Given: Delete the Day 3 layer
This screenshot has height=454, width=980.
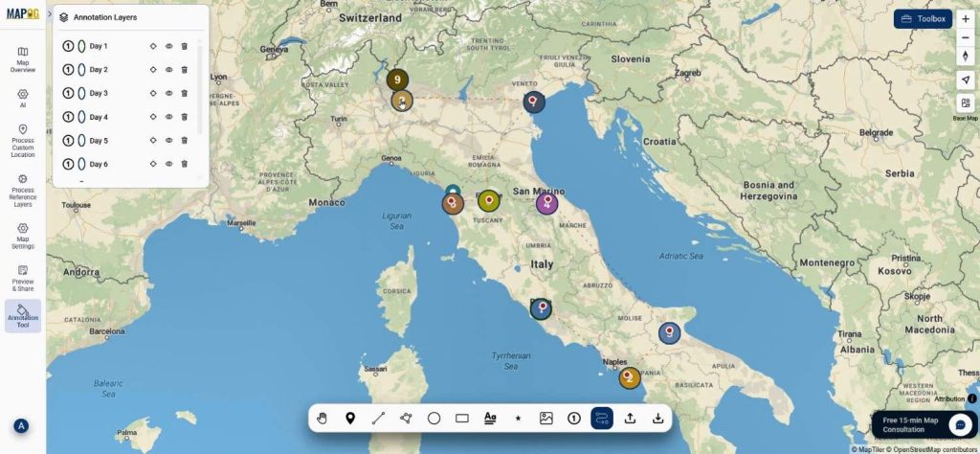Looking at the screenshot, I should point(185,93).
